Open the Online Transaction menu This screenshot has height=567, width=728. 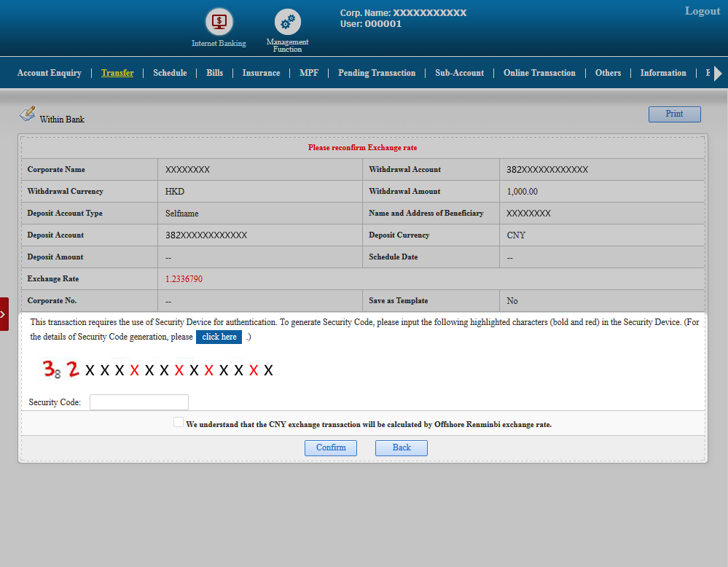(539, 73)
